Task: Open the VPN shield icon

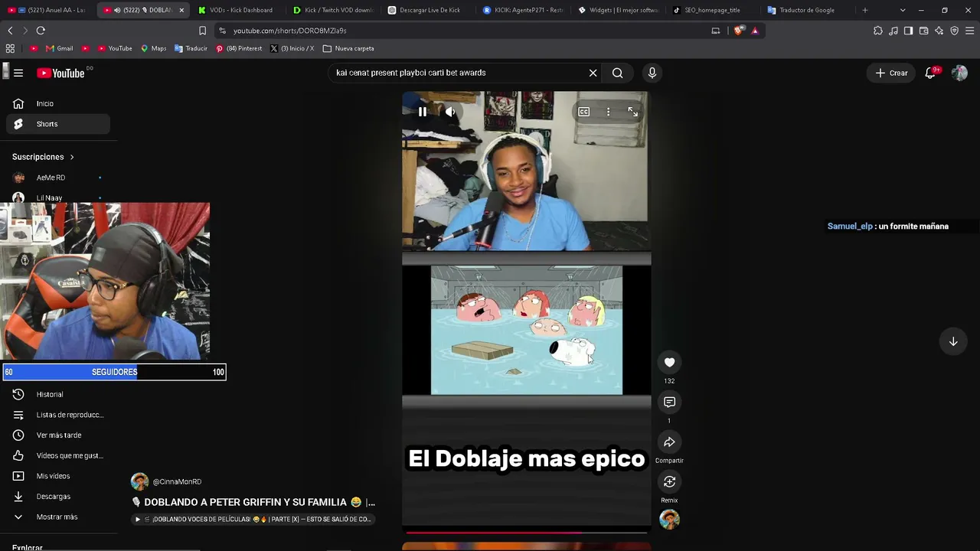Action: [x=954, y=31]
